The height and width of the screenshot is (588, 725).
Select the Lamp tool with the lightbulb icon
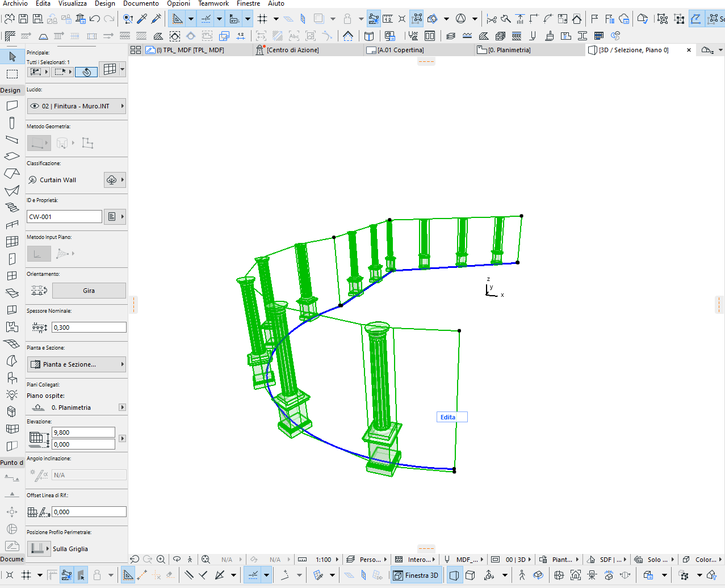pos(11,394)
